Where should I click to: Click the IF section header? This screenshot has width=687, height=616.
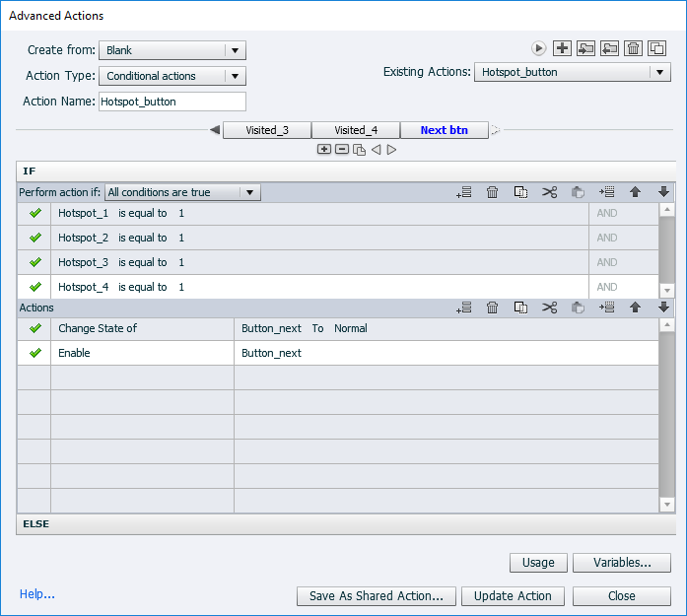coord(346,171)
